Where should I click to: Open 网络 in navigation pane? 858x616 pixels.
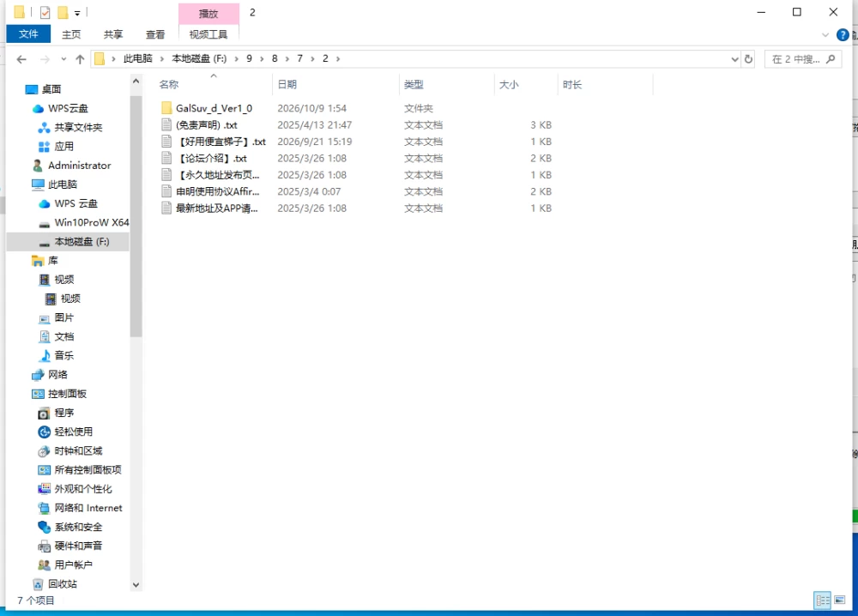[58, 375]
